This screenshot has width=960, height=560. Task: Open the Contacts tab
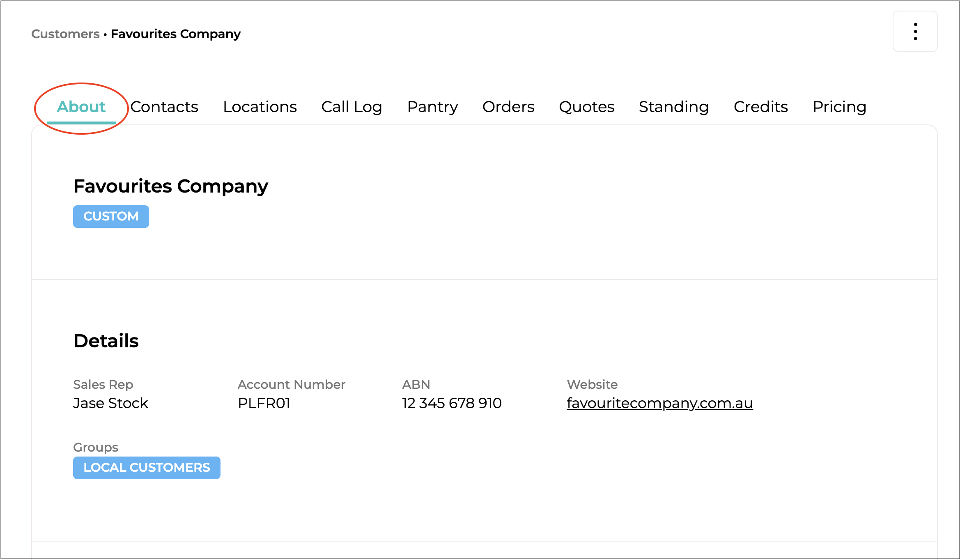[x=164, y=107]
